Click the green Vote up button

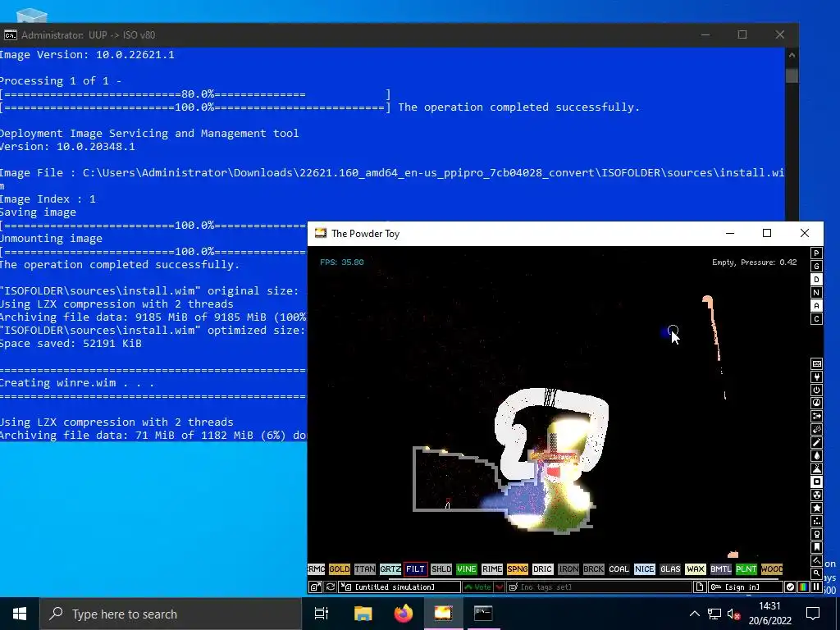coord(478,587)
